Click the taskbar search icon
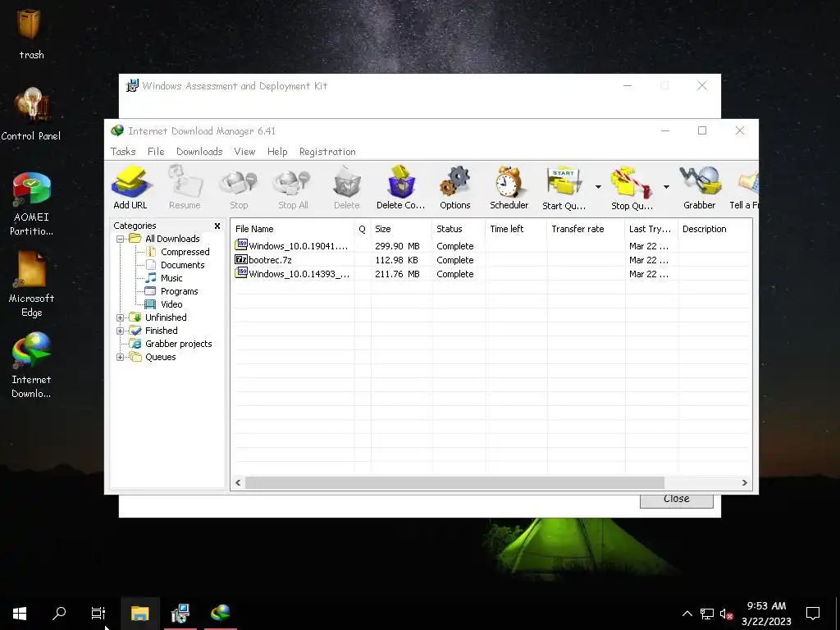Viewport: 840px width, 630px height. pos(59,613)
